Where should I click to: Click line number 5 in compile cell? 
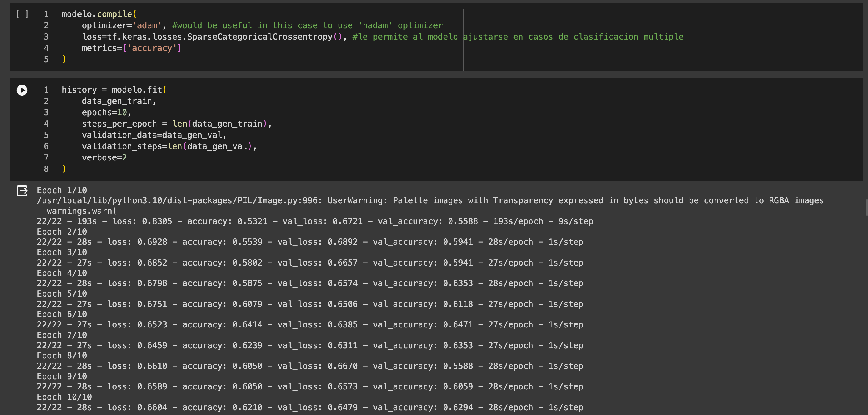pyautogui.click(x=46, y=59)
